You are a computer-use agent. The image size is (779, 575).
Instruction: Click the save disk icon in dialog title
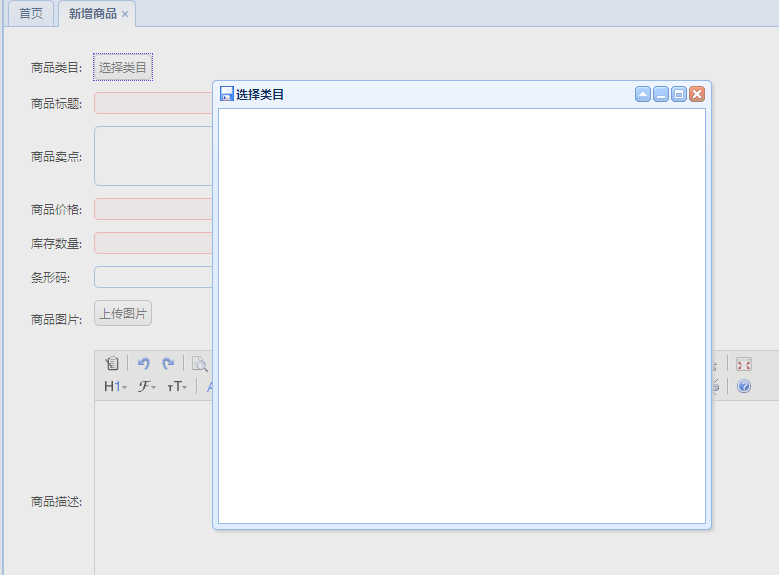pyautogui.click(x=226, y=94)
